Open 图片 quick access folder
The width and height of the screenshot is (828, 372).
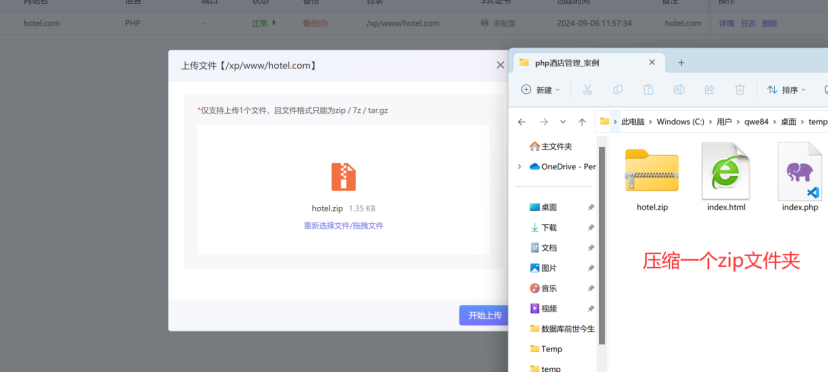click(543, 268)
